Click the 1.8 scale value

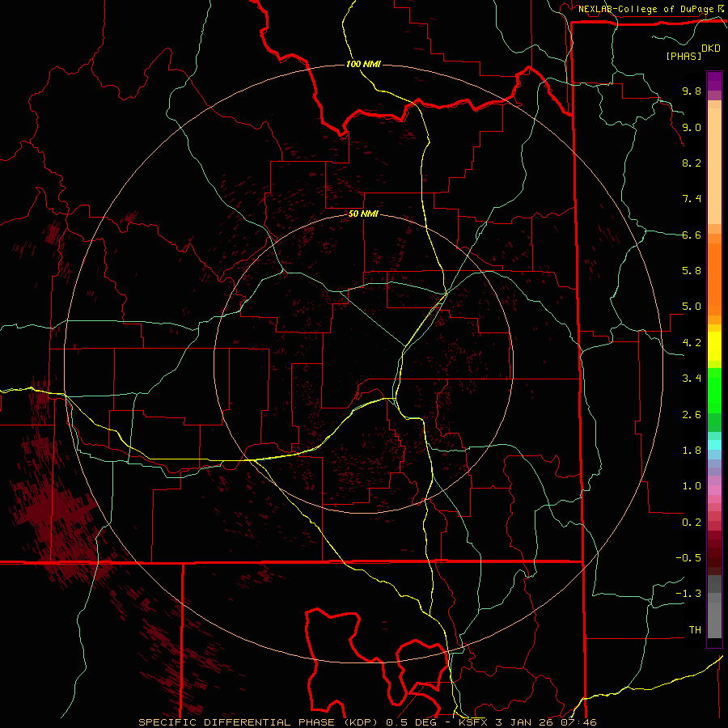point(692,451)
